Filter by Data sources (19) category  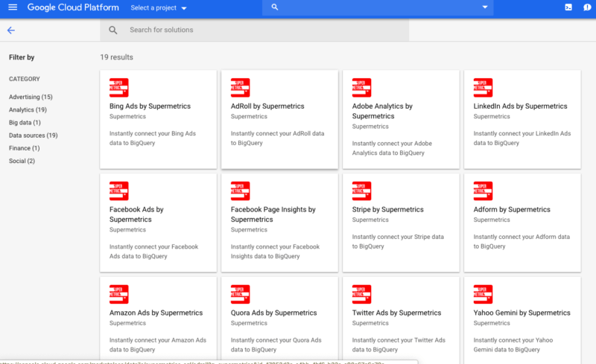(34, 135)
